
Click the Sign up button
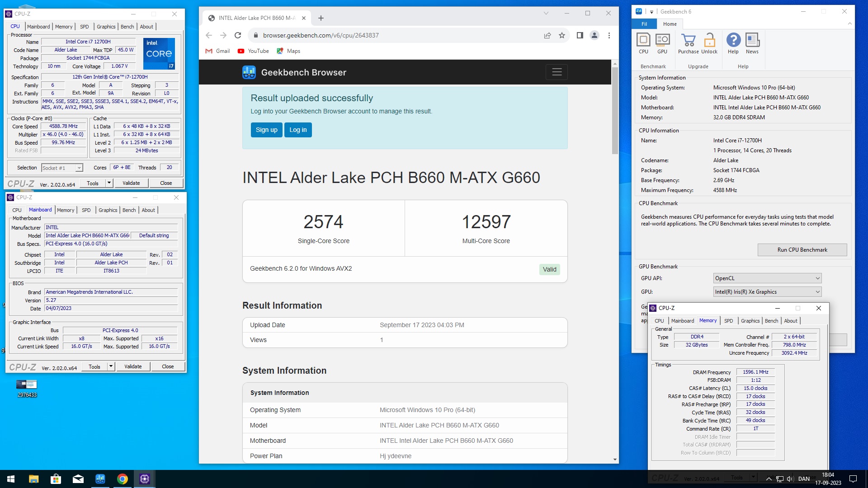[267, 130]
